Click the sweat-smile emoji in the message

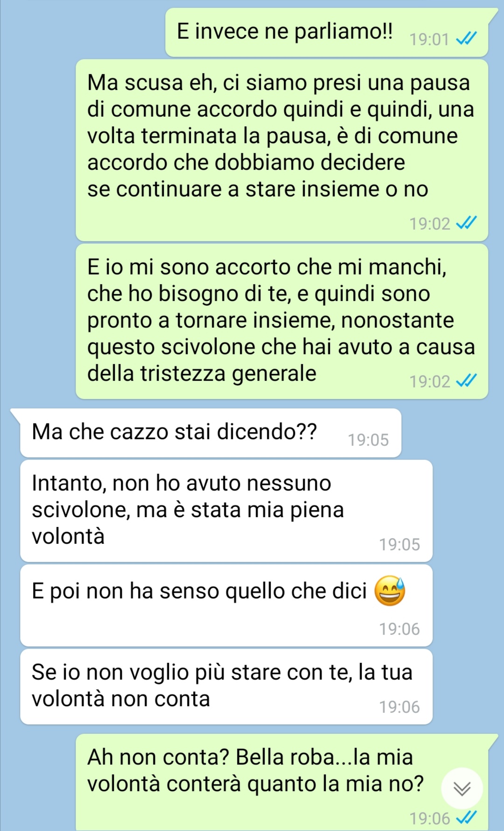(x=390, y=591)
